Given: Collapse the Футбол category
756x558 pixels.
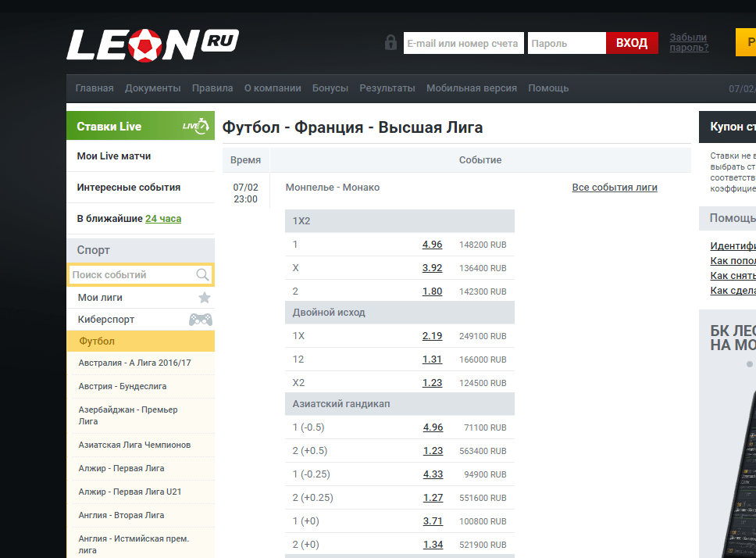Looking at the screenshot, I should point(141,341).
